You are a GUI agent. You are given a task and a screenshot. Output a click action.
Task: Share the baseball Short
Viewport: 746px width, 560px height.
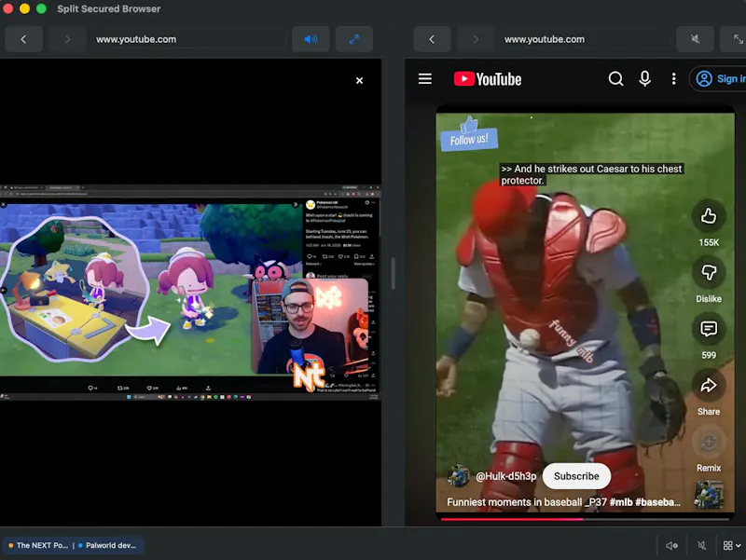[x=709, y=386]
